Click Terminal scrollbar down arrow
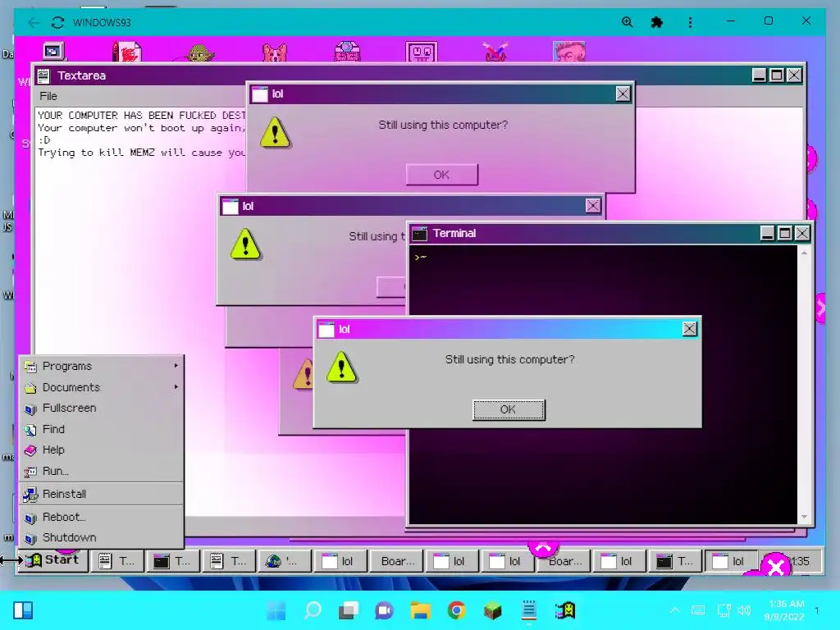840x630 pixels. click(x=804, y=517)
